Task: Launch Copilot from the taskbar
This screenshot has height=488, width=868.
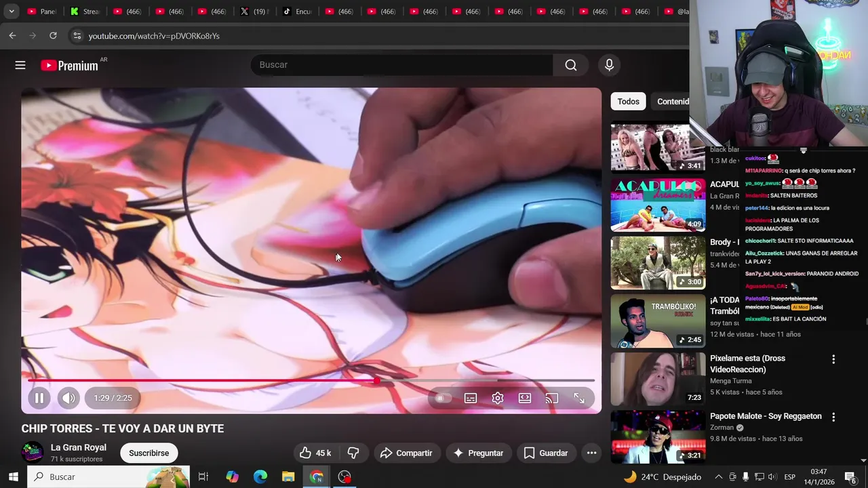Action: pyautogui.click(x=233, y=476)
